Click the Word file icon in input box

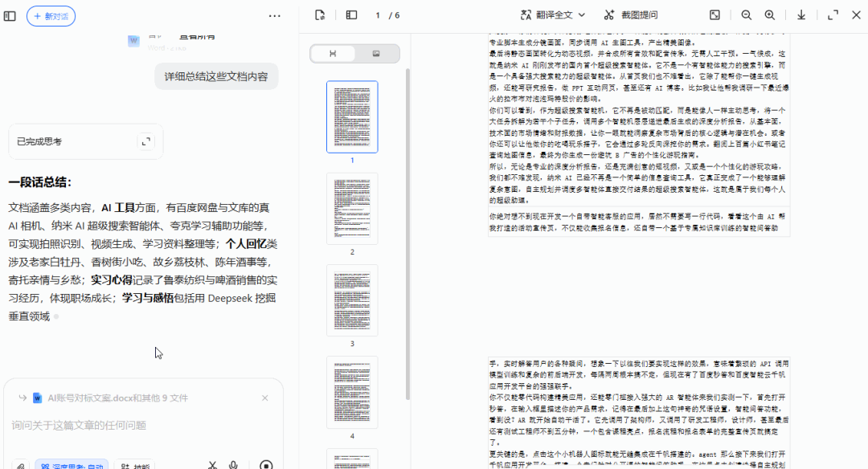[38, 398]
